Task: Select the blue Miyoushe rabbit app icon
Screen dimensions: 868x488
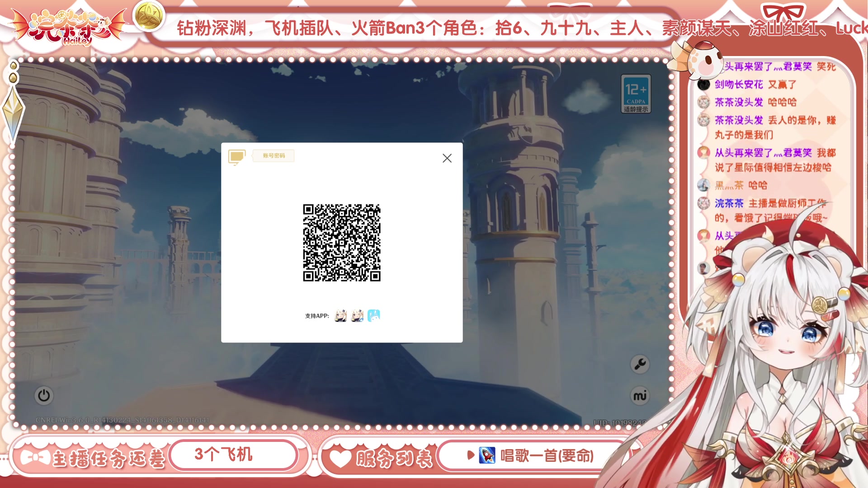Action: click(x=374, y=315)
